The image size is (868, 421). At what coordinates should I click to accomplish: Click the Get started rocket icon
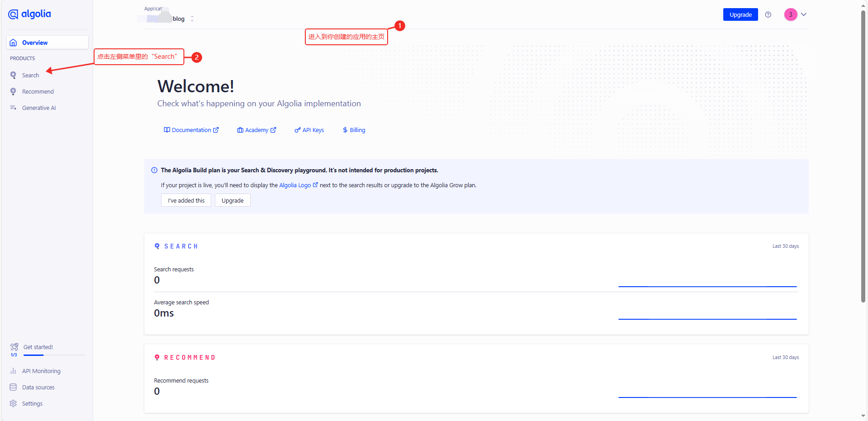click(14, 347)
